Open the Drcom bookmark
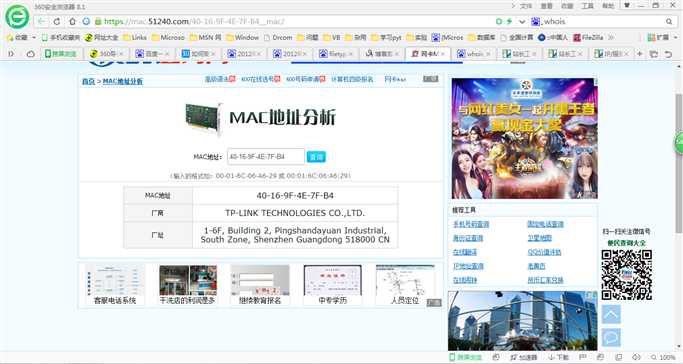Viewport: 683px width, 364px height. pyautogui.click(x=278, y=37)
